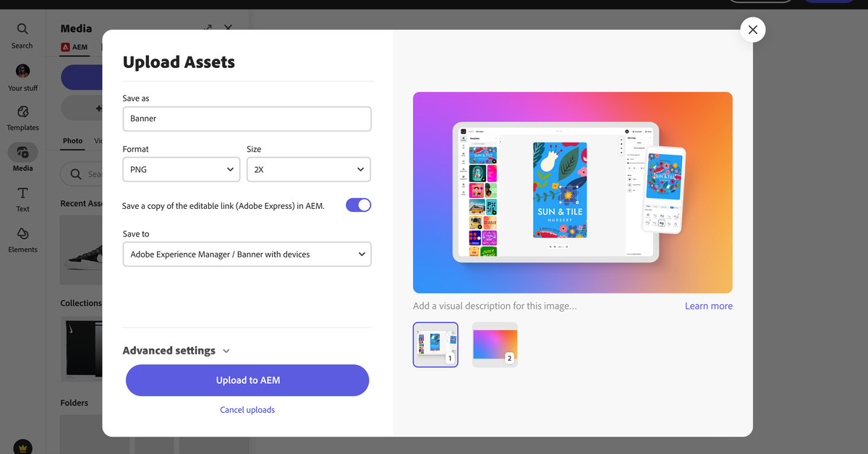868x454 pixels.
Task: Click the Upload to AEM button
Action: coord(247,380)
